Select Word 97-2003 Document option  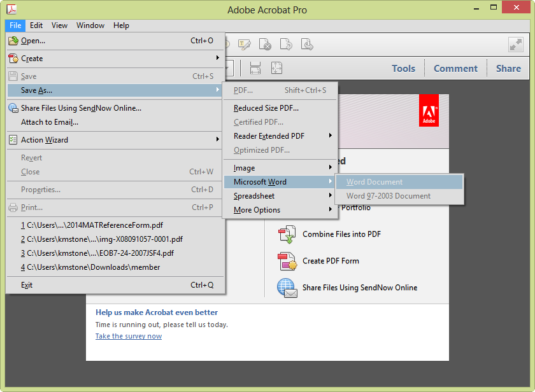(399, 196)
